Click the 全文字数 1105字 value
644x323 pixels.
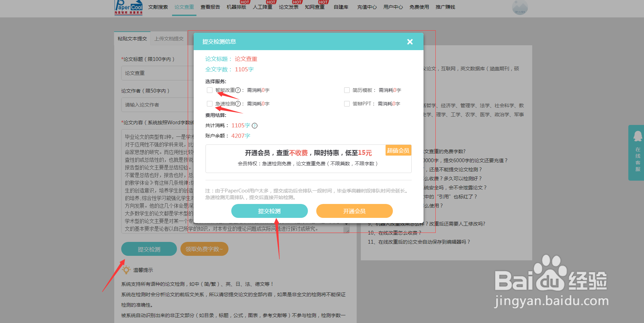click(244, 69)
